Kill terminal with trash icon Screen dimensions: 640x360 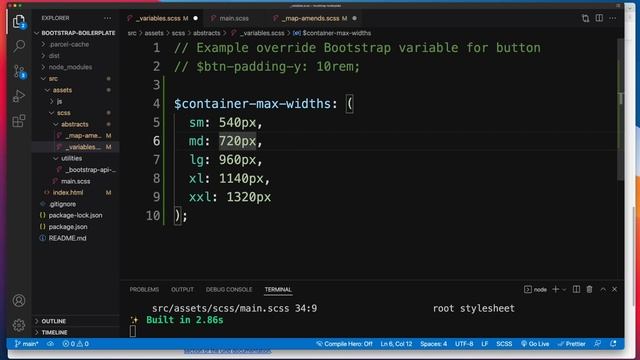coord(589,289)
